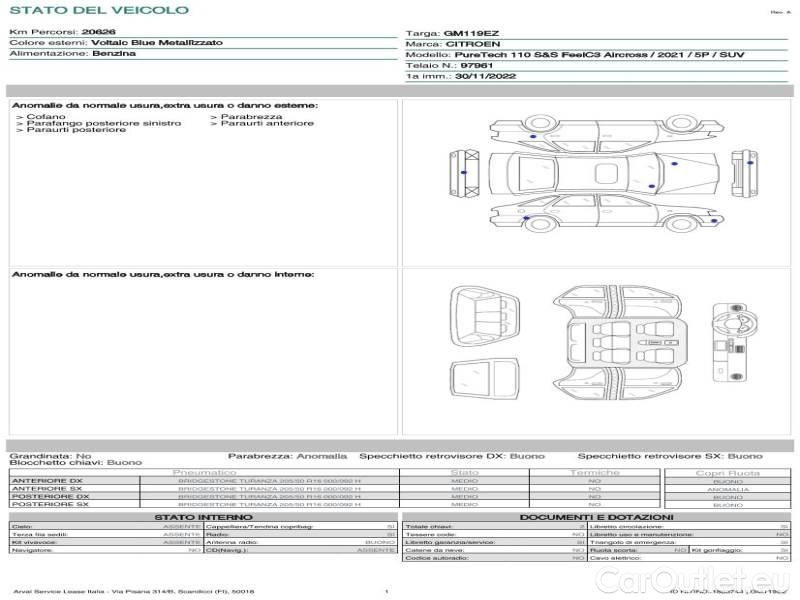Image resolution: width=800 pixels, height=600 pixels.
Task: Click the blue damage dot on the rear-view car diagram
Action: 463,172
